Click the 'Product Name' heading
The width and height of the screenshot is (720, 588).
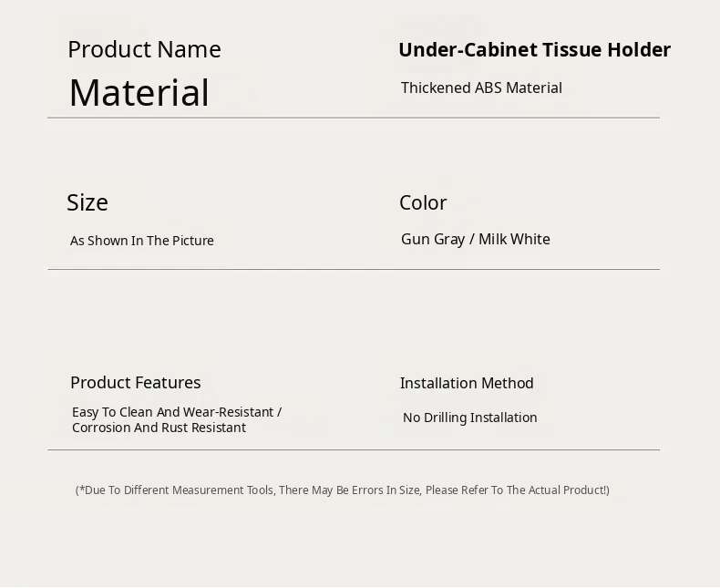pyautogui.click(x=144, y=49)
